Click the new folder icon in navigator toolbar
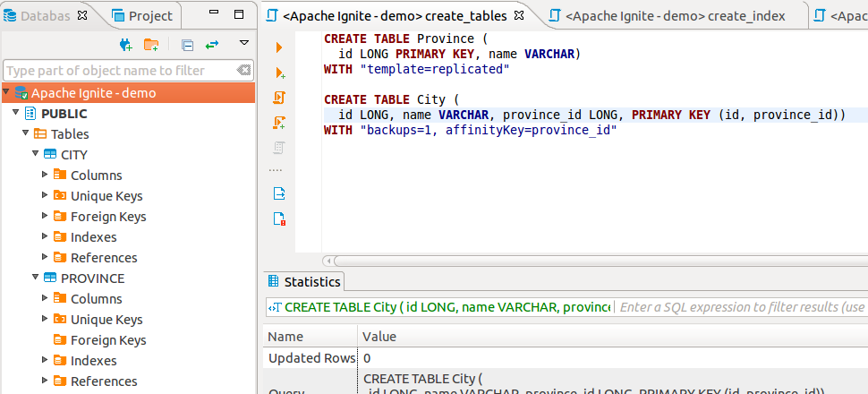This screenshot has height=394, width=868. (151, 45)
